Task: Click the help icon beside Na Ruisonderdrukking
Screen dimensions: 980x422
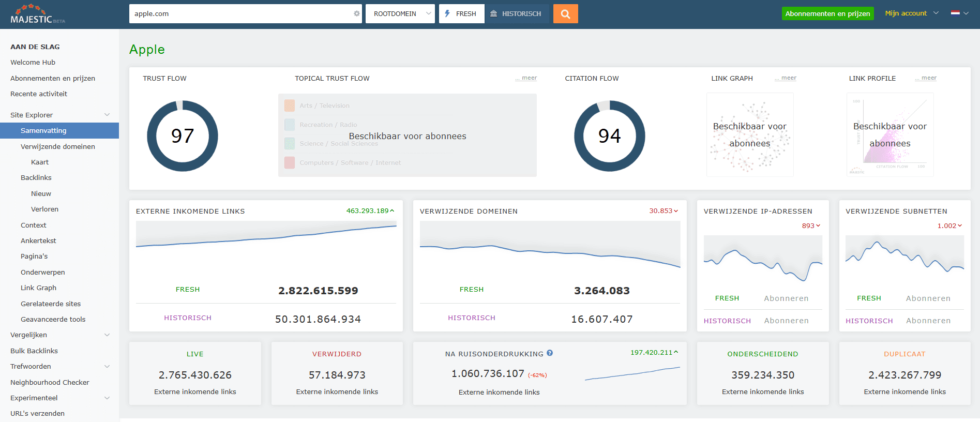Action: point(550,353)
